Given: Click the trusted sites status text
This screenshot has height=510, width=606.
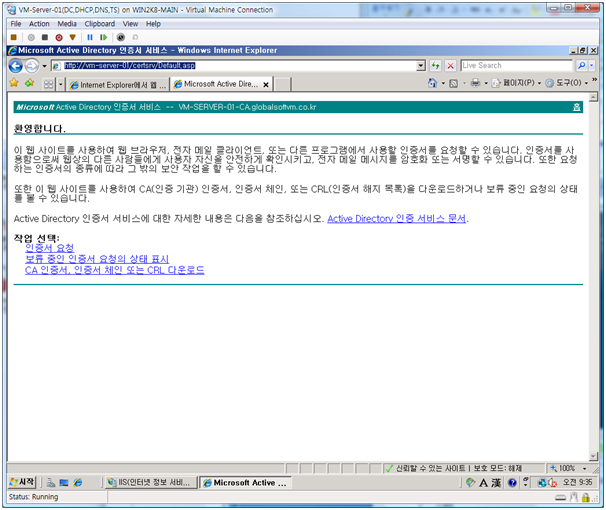Looking at the screenshot, I should [x=459, y=468].
